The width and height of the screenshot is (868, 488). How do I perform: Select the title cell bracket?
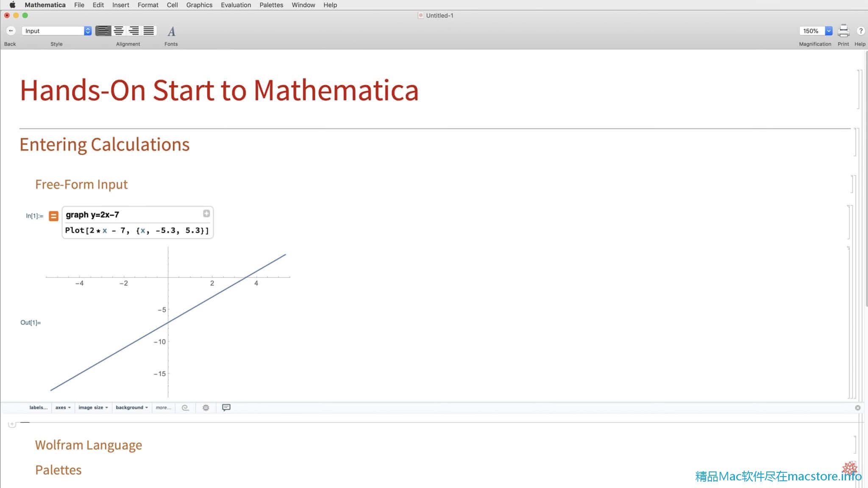pyautogui.click(x=859, y=89)
